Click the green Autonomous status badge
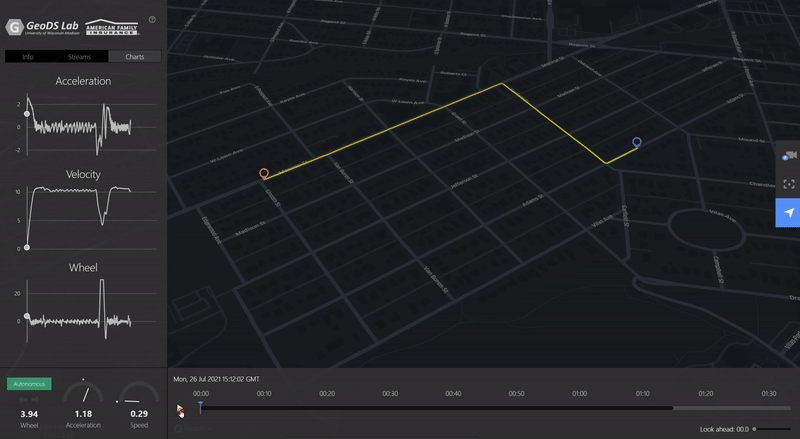 [x=29, y=384]
